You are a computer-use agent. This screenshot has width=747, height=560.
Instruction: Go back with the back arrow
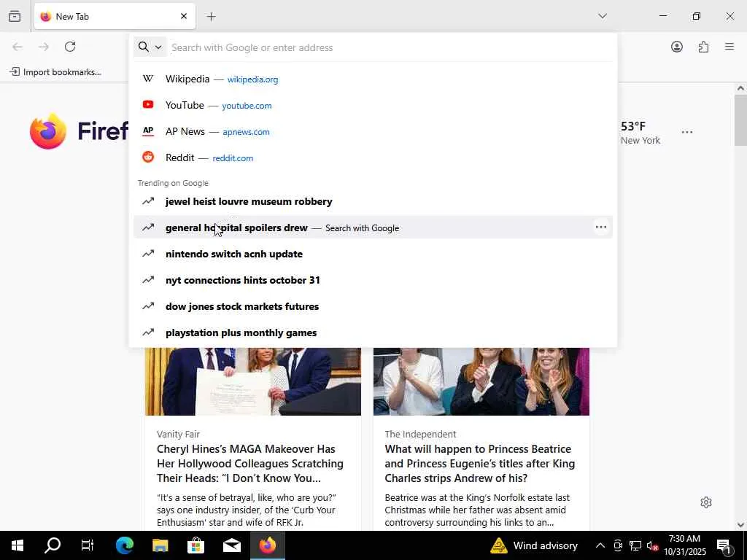(x=18, y=47)
